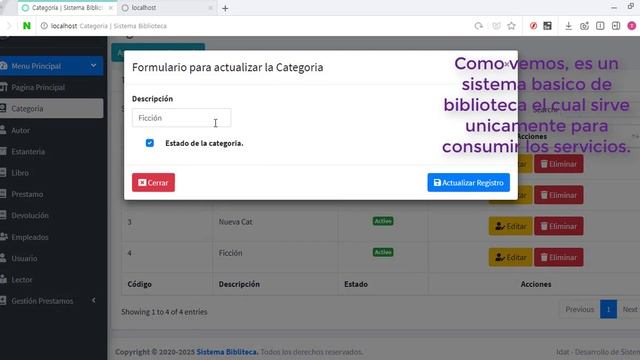The height and width of the screenshot is (360, 640).
Task: Expand the Menu Principal dropdown chevron
Action: pos(93,65)
